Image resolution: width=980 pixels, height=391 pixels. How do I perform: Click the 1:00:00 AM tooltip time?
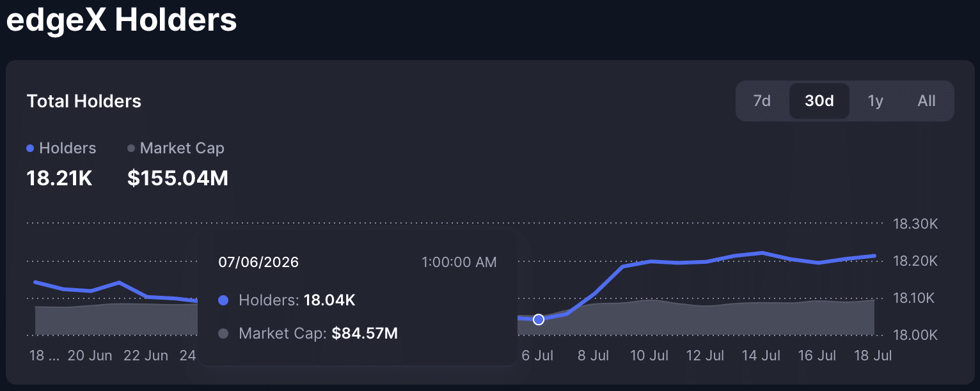click(459, 262)
